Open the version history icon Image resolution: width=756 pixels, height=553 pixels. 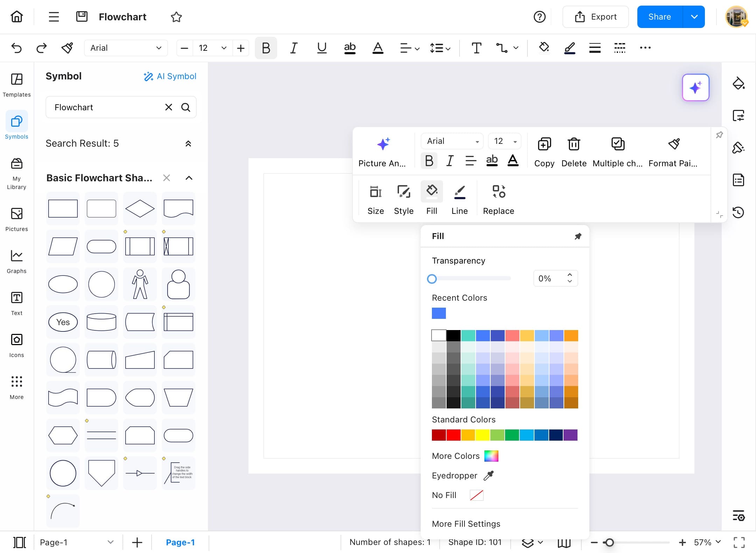pyautogui.click(x=738, y=212)
